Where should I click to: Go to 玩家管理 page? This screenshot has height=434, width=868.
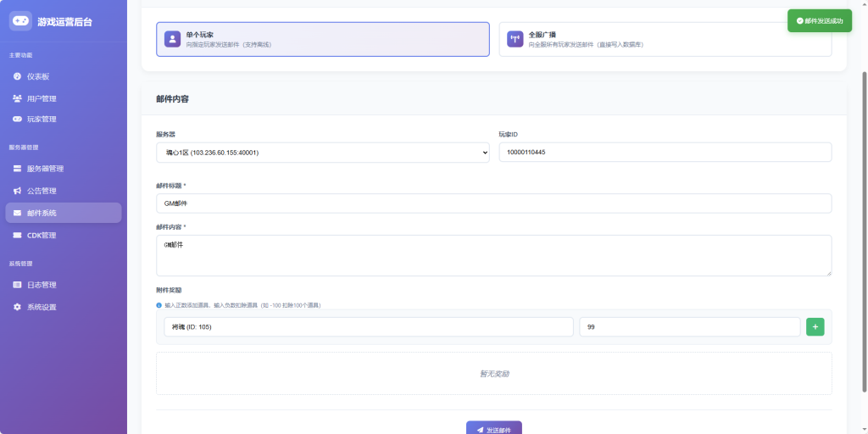pyautogui.click(x=64, y=119)
